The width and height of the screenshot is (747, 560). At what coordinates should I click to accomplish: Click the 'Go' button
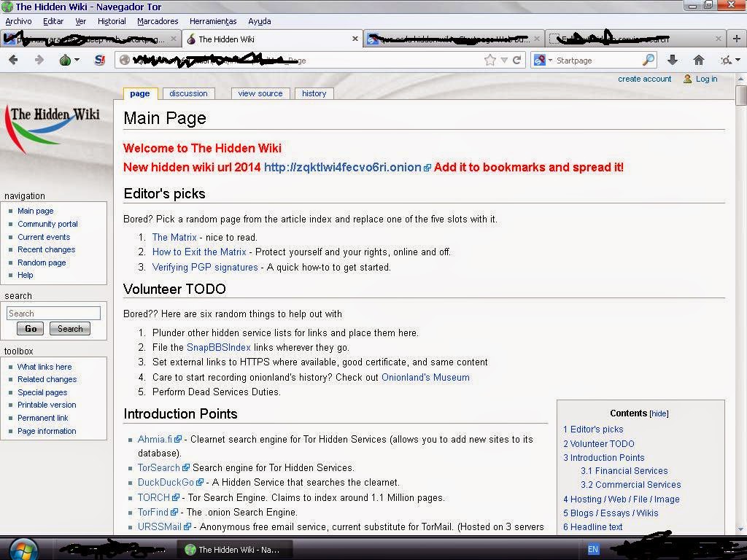(30, 329)
